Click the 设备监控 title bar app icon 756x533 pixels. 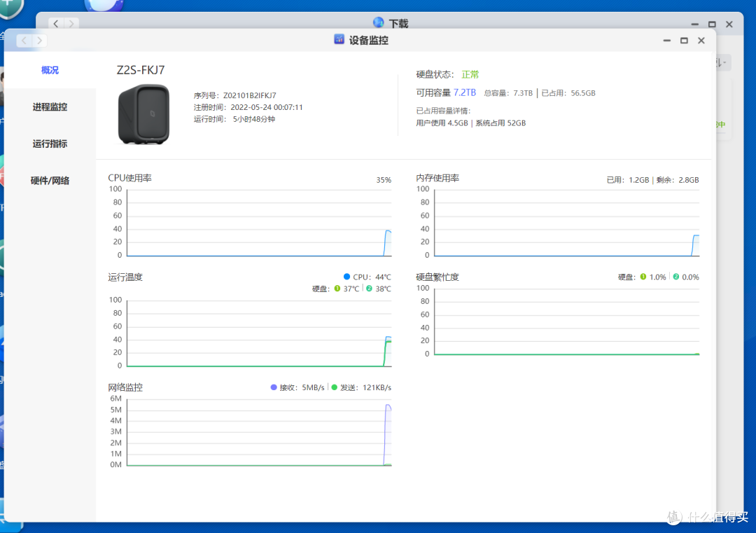[x=339, y=39]
